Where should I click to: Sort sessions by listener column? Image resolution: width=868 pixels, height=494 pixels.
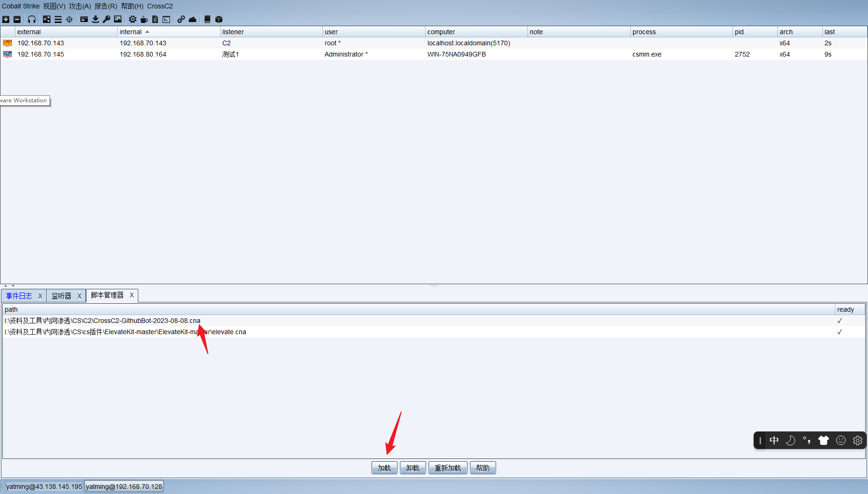click(271, 32)
